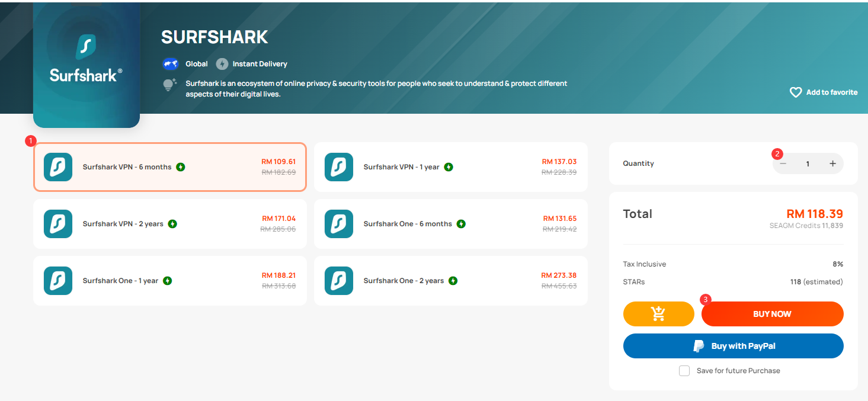Click Surfshark VPN - 1 year product icon
The width and height of the screenshot is (868, 401).
[339, 167]
